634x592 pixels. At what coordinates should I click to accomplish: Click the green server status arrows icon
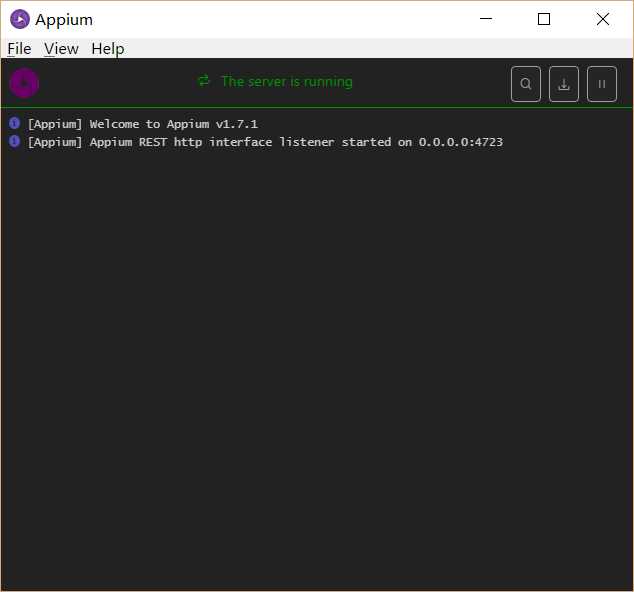pos(204,80)
